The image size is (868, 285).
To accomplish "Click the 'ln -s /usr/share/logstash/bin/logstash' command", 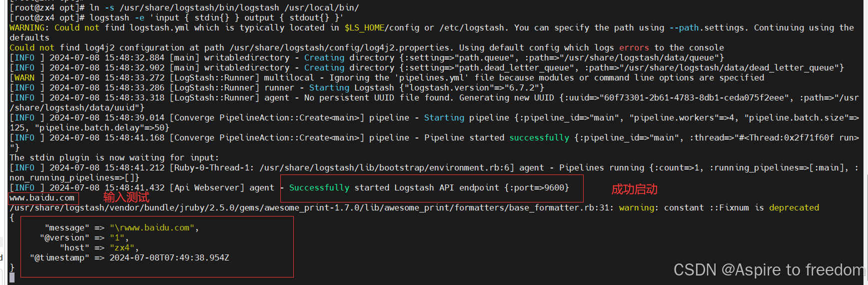I will click(184, 7).
